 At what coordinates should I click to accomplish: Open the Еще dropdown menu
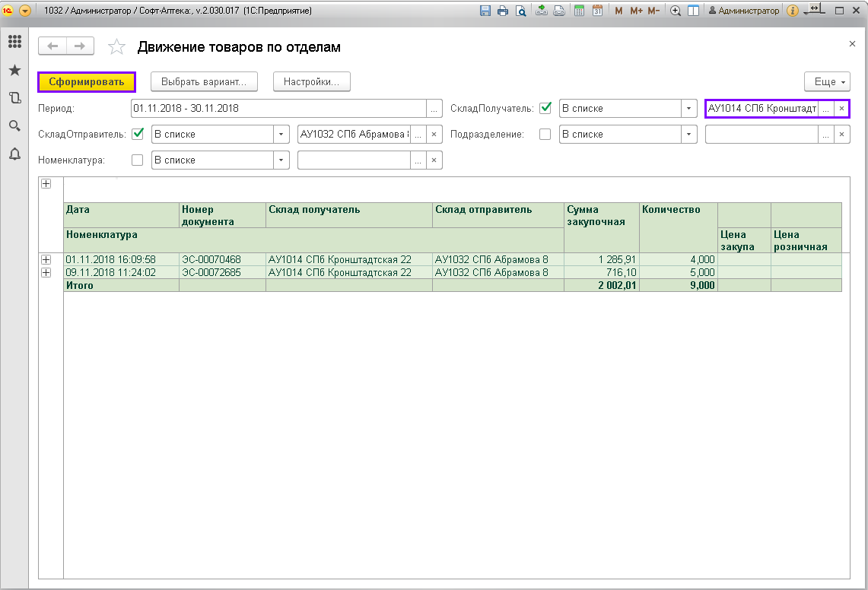click(827, 81)
